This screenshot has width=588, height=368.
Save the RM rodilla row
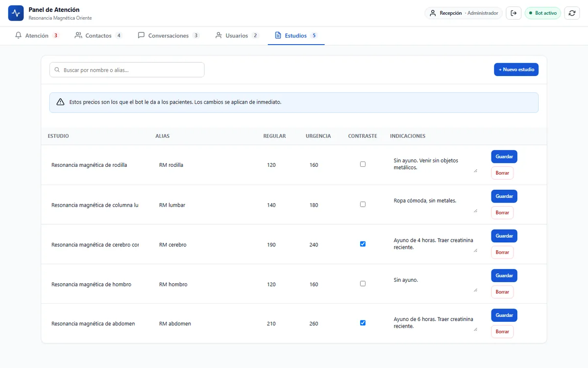504,157
